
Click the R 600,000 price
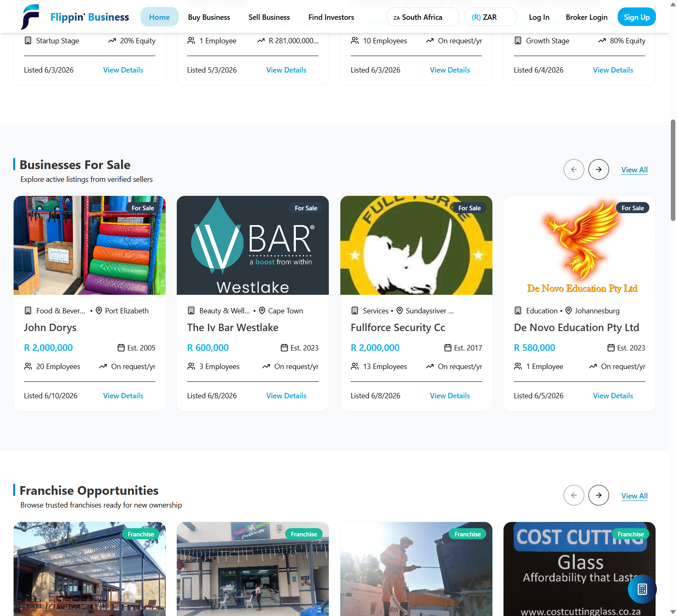(208, 348)
